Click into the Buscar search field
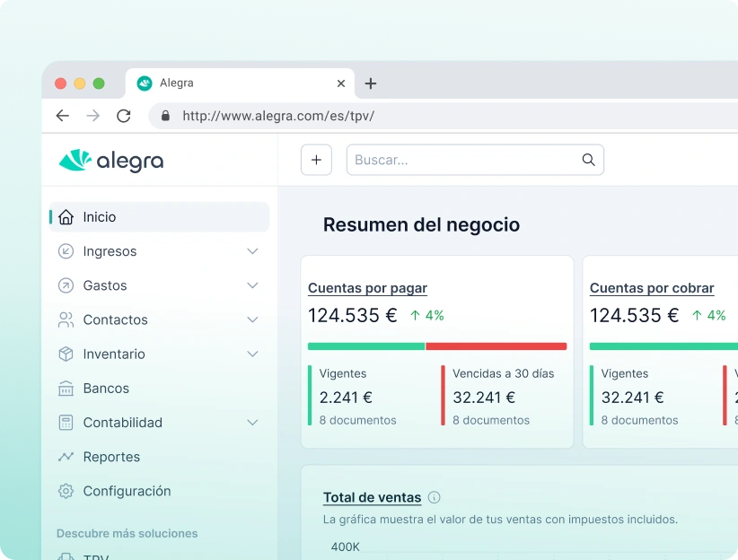738x560 pixels. tap(464, 160)
